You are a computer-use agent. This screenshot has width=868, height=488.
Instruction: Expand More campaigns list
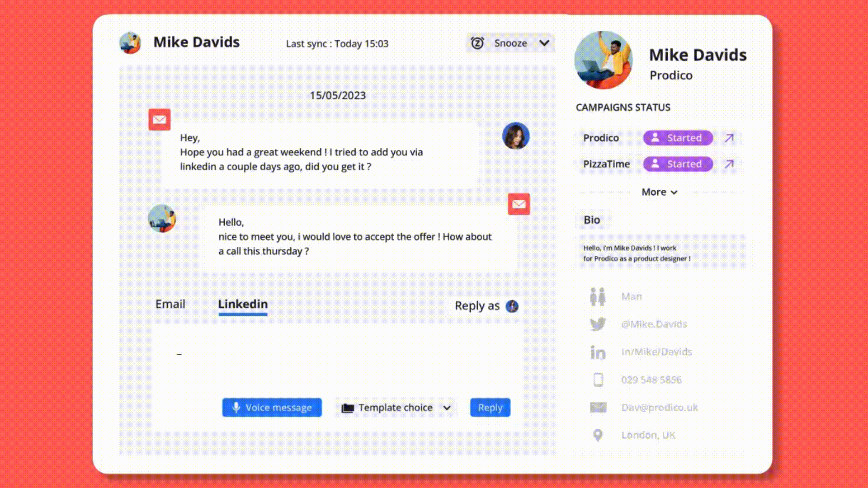[x=659, y=192]
